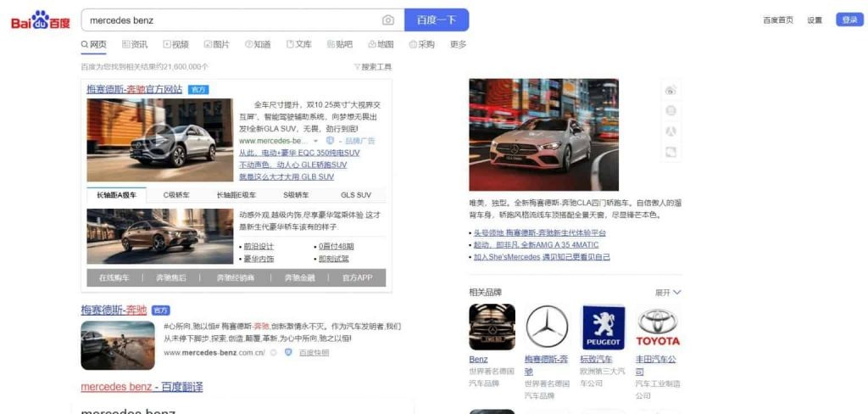Open the 百度快照 cached page link

pos(314,352)
